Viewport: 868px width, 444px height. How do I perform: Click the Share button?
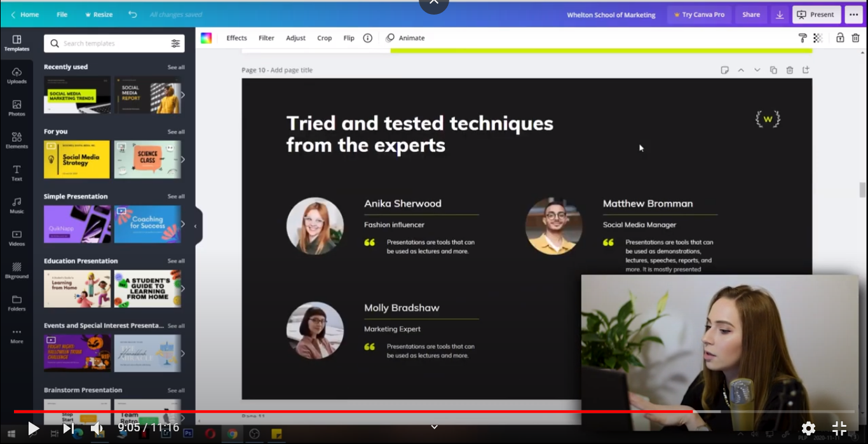pyautogui.click(x=751, y=15)
